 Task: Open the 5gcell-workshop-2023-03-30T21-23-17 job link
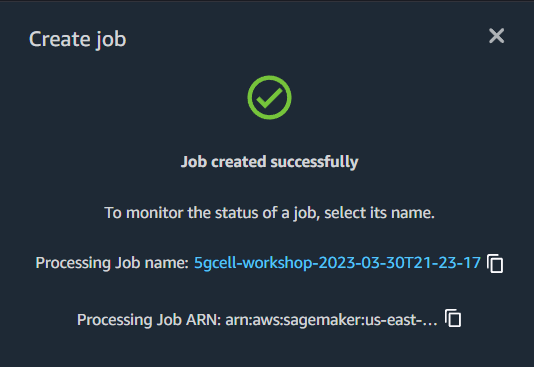pos(337,263)
